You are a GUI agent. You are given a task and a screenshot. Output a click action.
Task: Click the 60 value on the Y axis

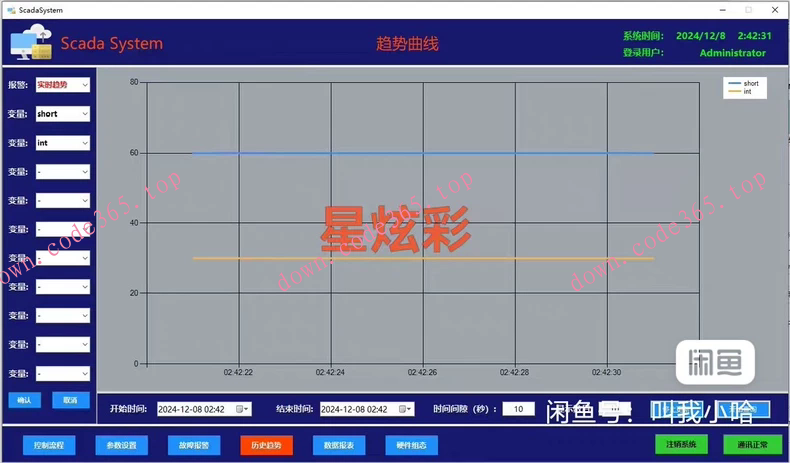pyautogui.click(x=134, y=153)
